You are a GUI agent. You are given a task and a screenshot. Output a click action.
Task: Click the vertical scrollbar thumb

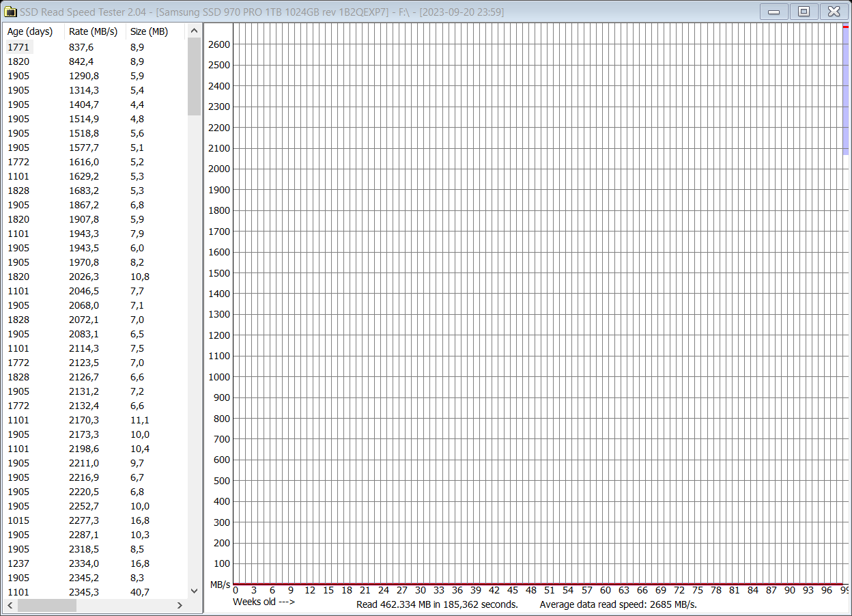pos(195,75)
